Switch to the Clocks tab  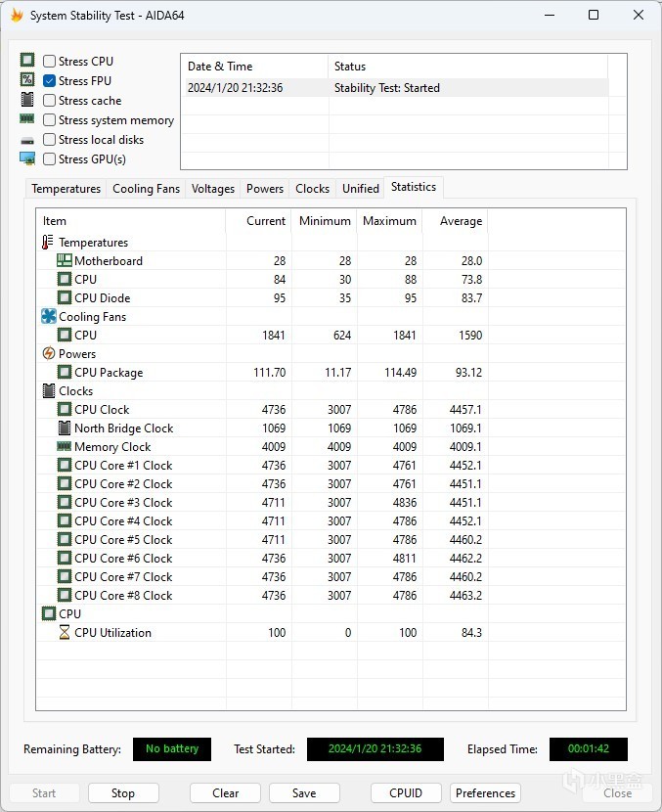click(x=312, y=189)
